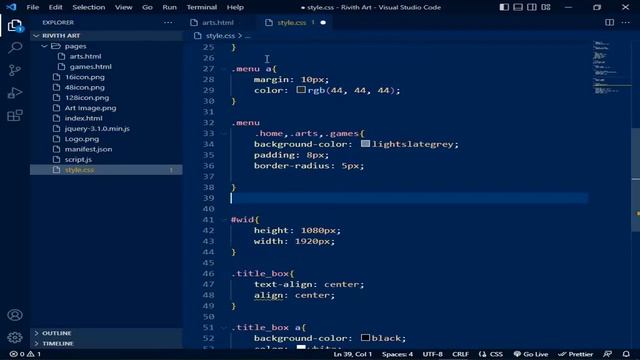Fold the #wid rule at line 41
The image size is (640, 360).
click(224, 220)
